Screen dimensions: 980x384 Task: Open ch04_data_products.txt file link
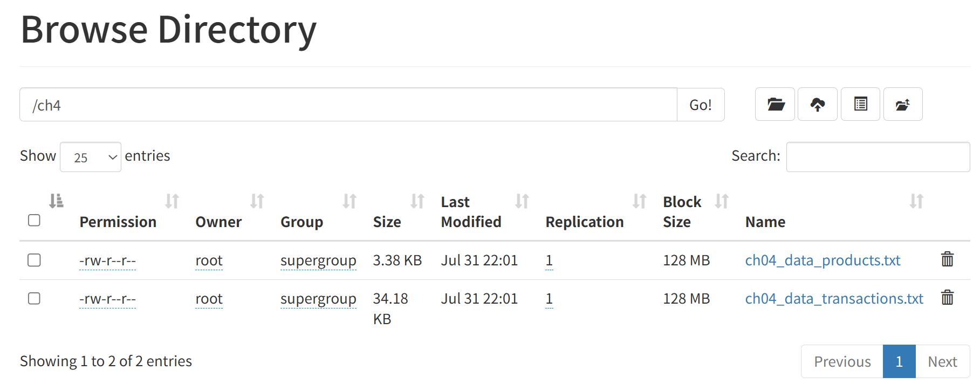tap(823, 260)
